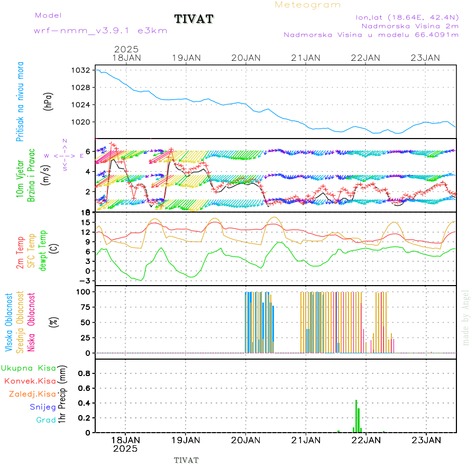Click the Grad legend entry
The height and width of the screenshot is (476, 476).
tap(46, 420)
